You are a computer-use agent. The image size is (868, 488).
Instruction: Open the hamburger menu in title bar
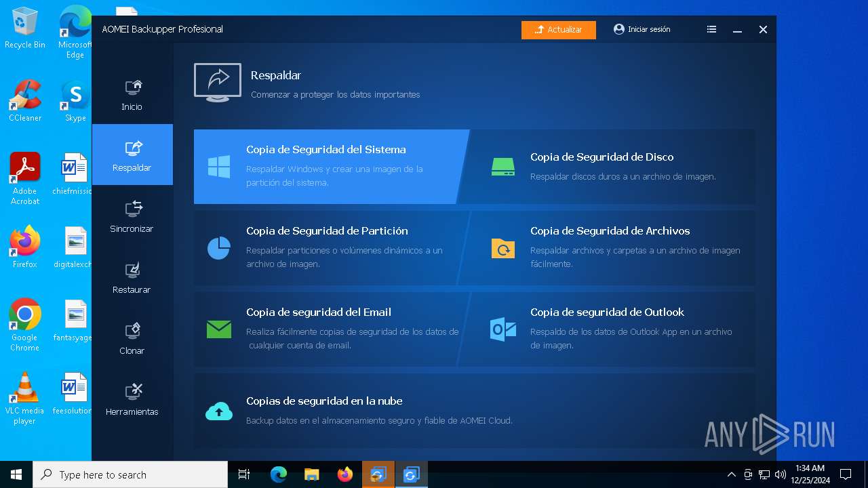[x=711, y=30]
